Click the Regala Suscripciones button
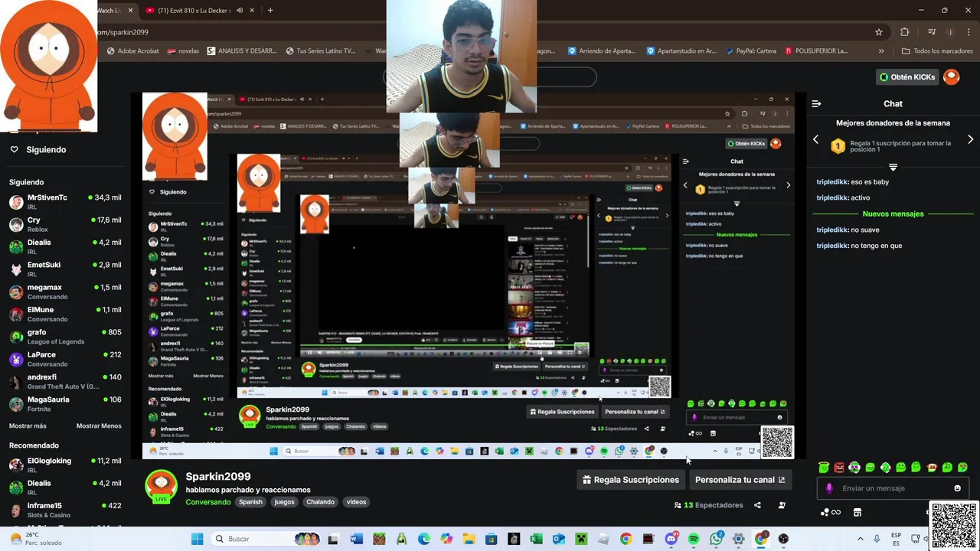The image size is (980, 551). (x=631, y=480)
